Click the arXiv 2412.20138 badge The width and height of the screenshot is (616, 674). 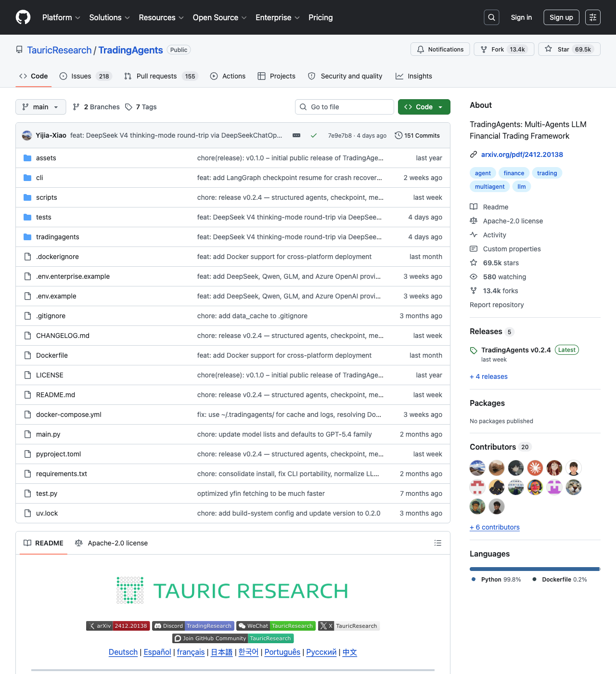[118, 626]
